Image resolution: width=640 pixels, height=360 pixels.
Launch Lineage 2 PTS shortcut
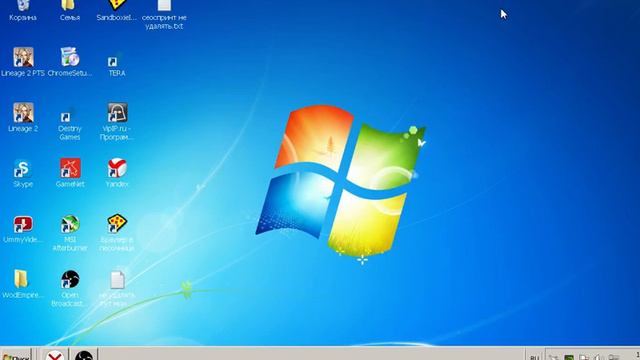[23, 62]
